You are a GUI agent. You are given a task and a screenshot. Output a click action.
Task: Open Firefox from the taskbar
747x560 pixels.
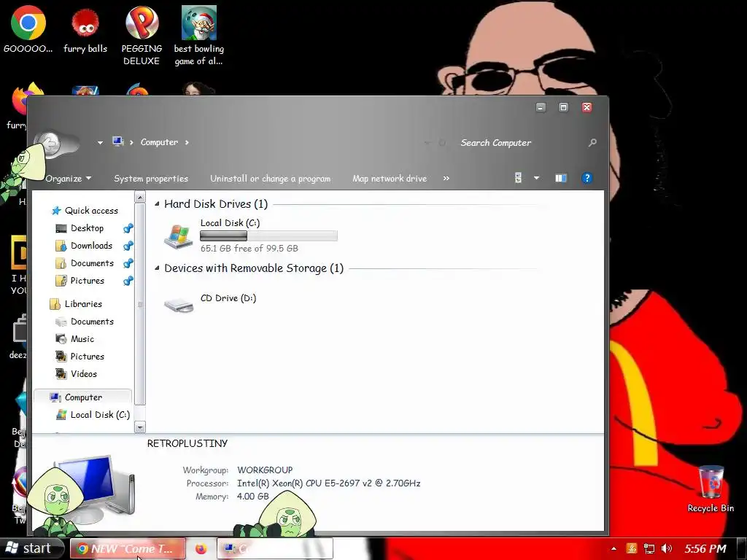[201, 548]
